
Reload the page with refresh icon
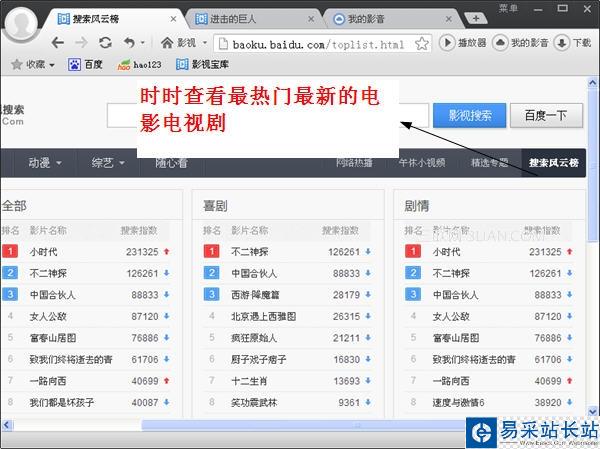(x=105, y=42)
